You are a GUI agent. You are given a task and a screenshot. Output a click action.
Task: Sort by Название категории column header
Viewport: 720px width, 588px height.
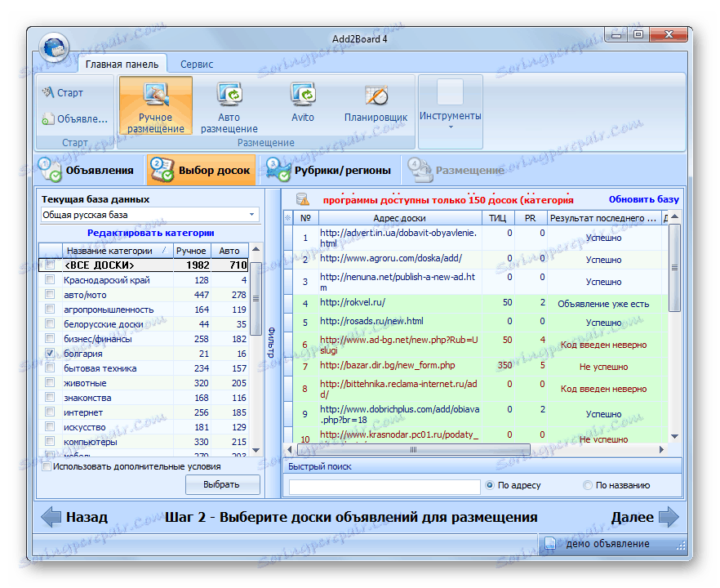coord(118,251)
